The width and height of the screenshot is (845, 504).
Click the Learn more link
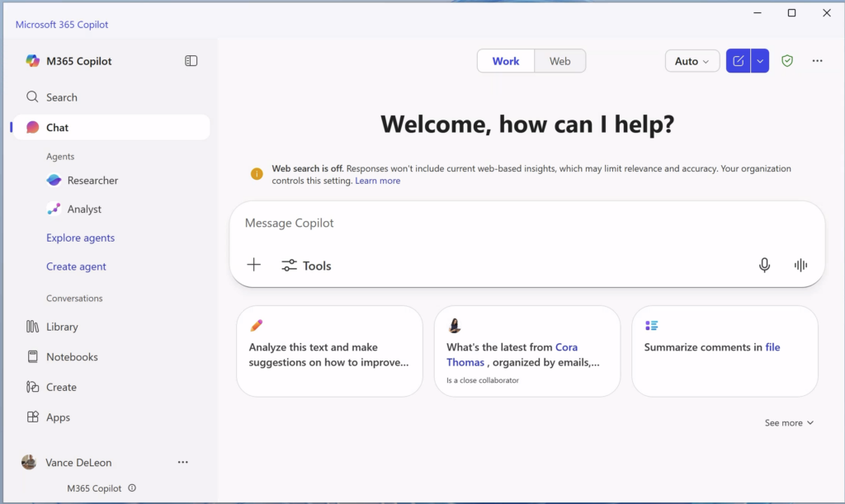pos(377,181)
